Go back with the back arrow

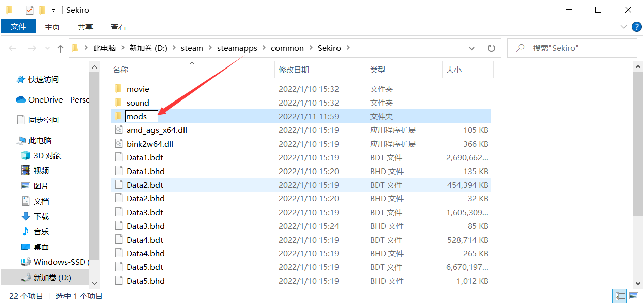(13, 48)
